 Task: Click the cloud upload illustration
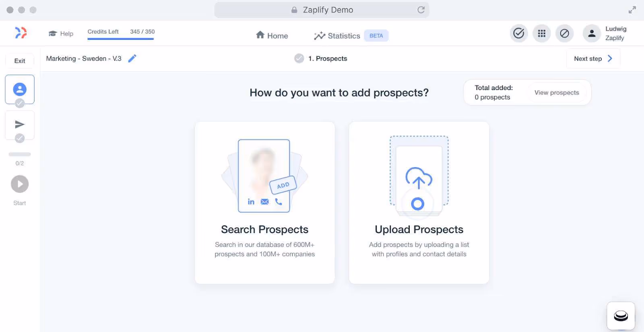tap(419, 177)
